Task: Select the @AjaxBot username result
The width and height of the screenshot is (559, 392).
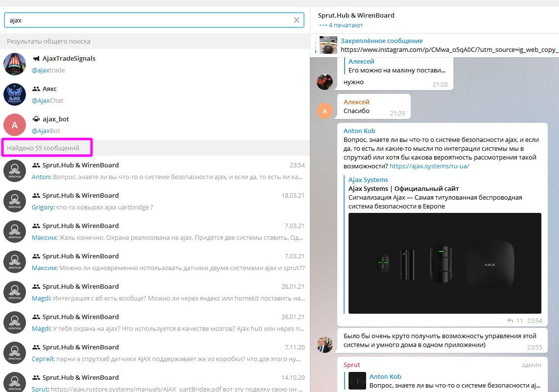Action: tap(46, 131)
